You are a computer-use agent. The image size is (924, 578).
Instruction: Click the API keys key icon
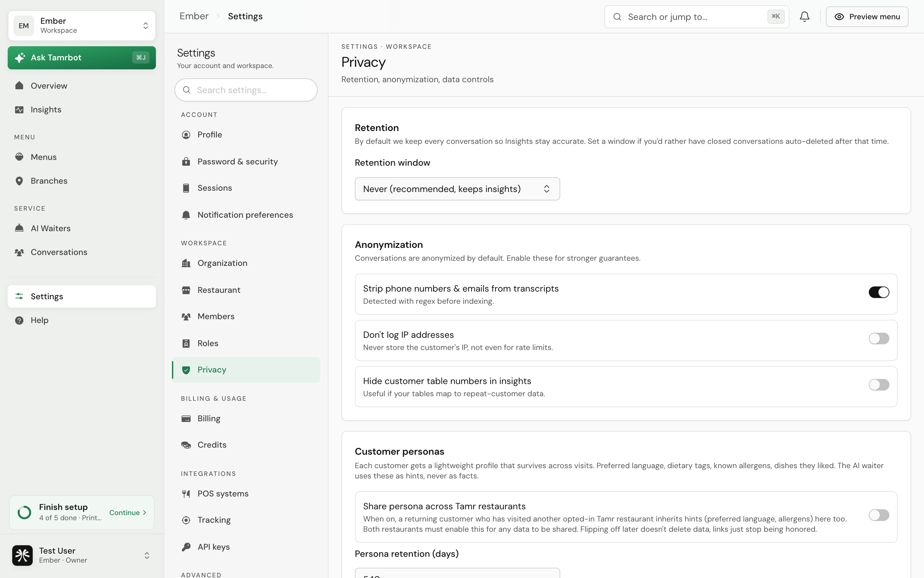(186, 547)
